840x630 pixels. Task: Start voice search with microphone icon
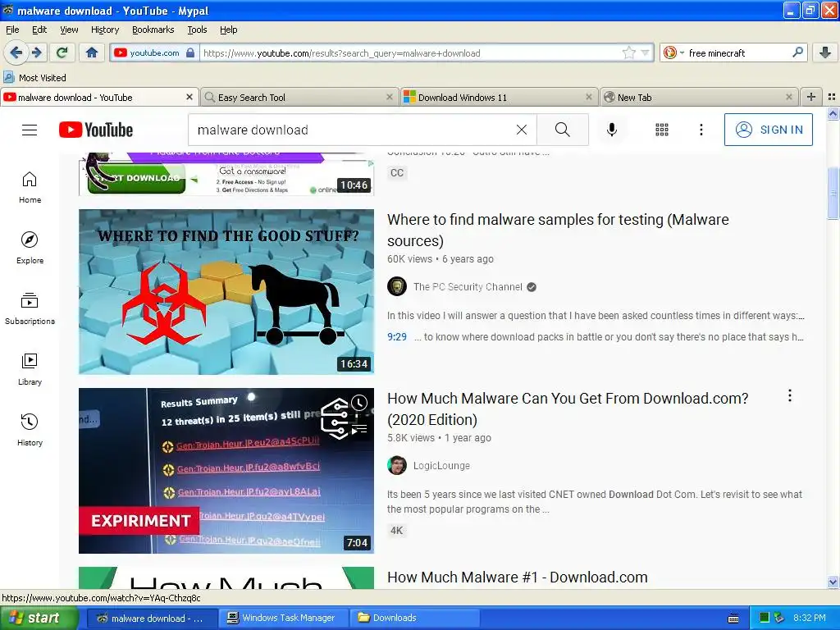[612, 130]
